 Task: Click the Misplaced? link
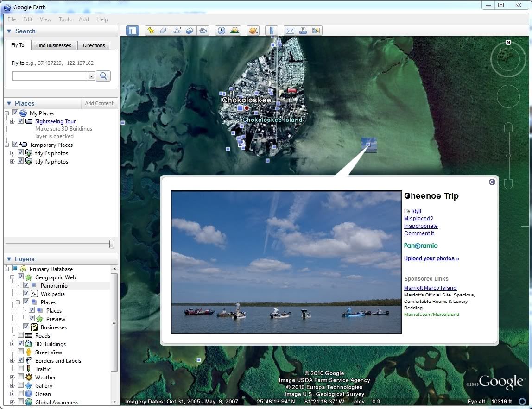(x=418, y=219)
